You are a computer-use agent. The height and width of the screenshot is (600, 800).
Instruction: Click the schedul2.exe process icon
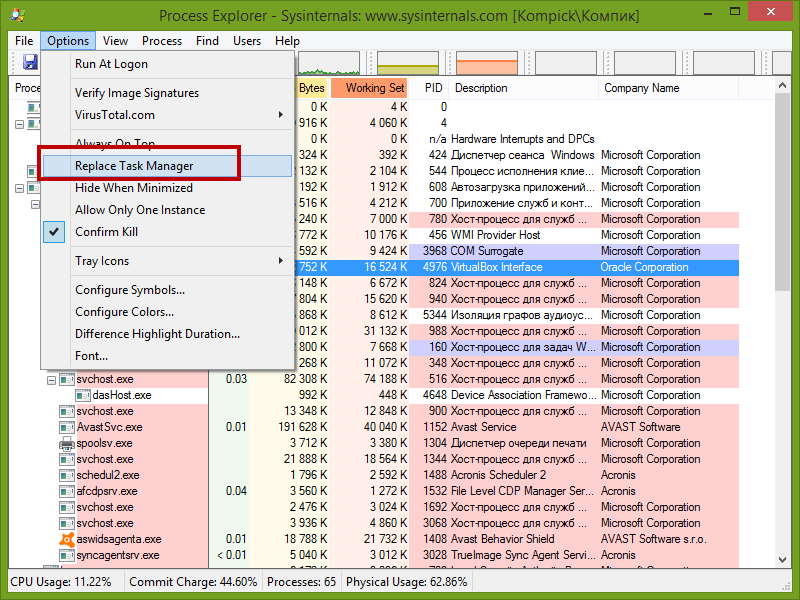pos(67,476)
